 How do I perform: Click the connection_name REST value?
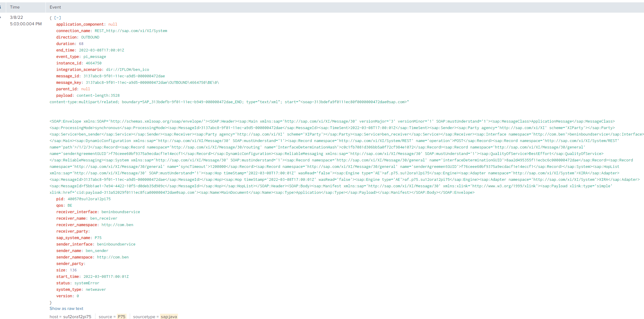click(131, 31)
